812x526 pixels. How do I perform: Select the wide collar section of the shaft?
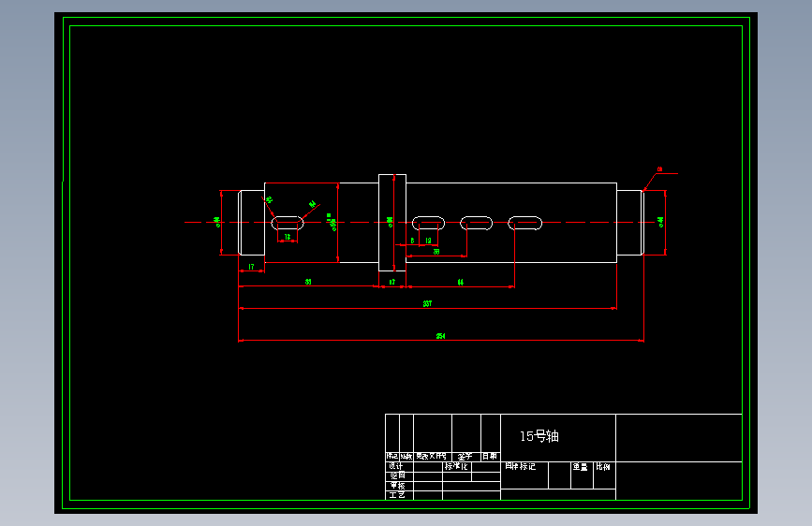point(392,223)
